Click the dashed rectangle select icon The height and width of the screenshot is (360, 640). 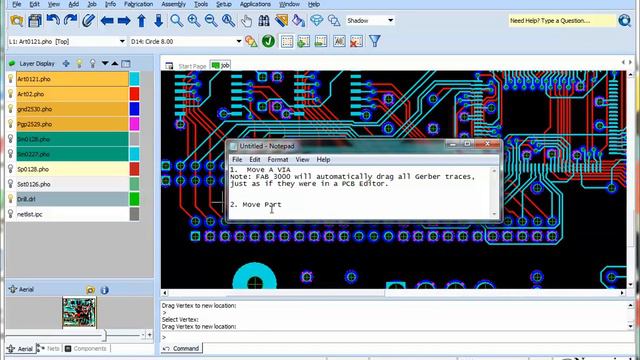[287, 41]
